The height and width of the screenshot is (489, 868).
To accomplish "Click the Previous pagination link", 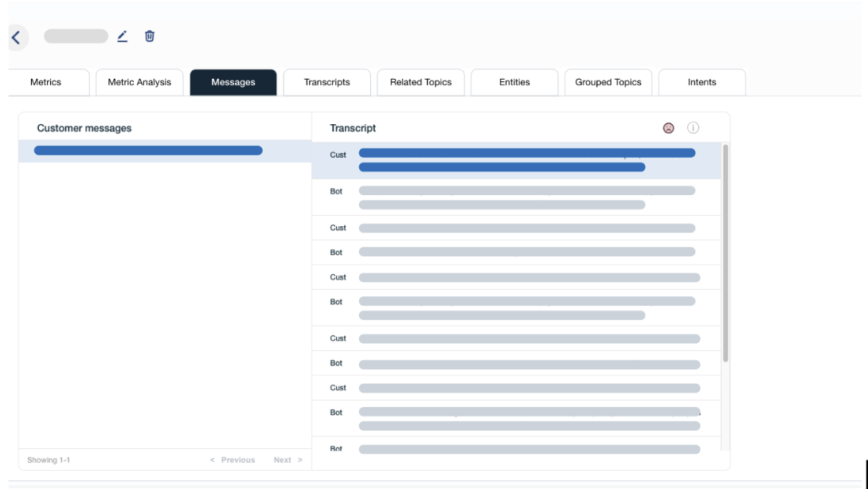I will pos(233,460).
